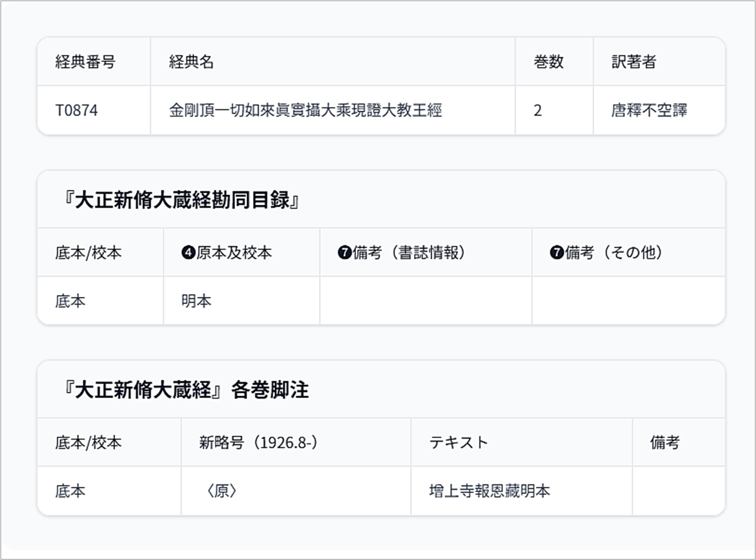Select the T0874 sutra number cell
Image resolution: width=756 pixels, height=560 pixels.
coord(76,111)
